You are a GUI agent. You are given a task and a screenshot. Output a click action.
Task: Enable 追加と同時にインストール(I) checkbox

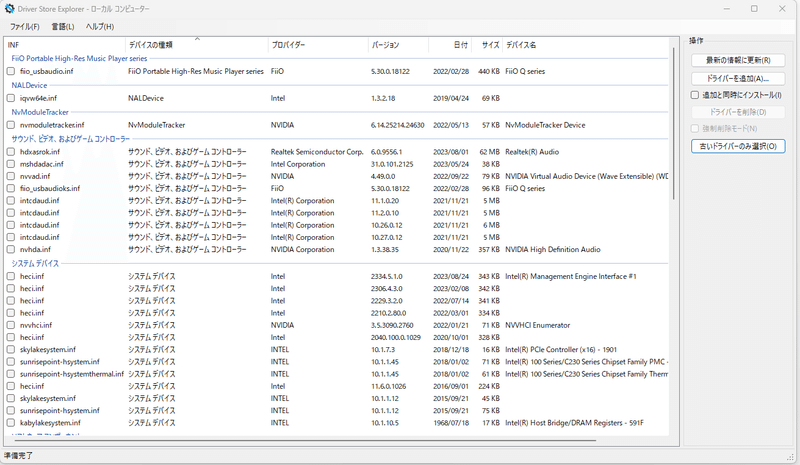coord(694,95)
